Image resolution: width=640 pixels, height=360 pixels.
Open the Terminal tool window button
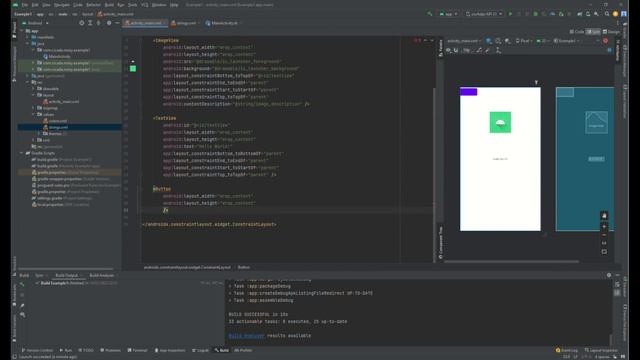point(138,350)
